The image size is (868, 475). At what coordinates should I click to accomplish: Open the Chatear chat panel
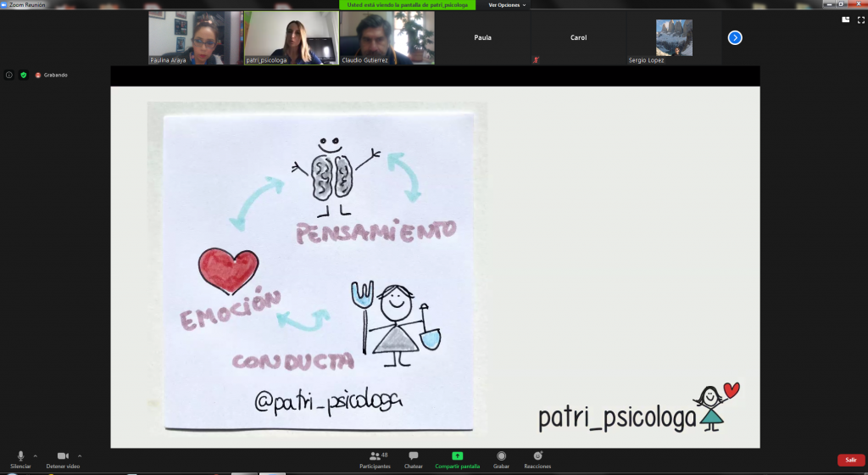(x=414, y=459)
